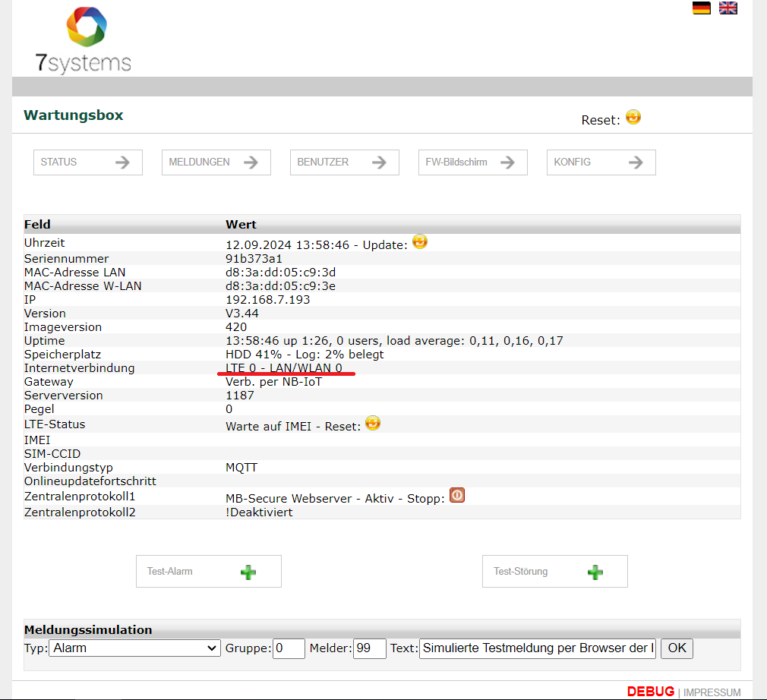Click the Imageversion value 420
This screenshot has height=700, width=767.
pos(236,326)
